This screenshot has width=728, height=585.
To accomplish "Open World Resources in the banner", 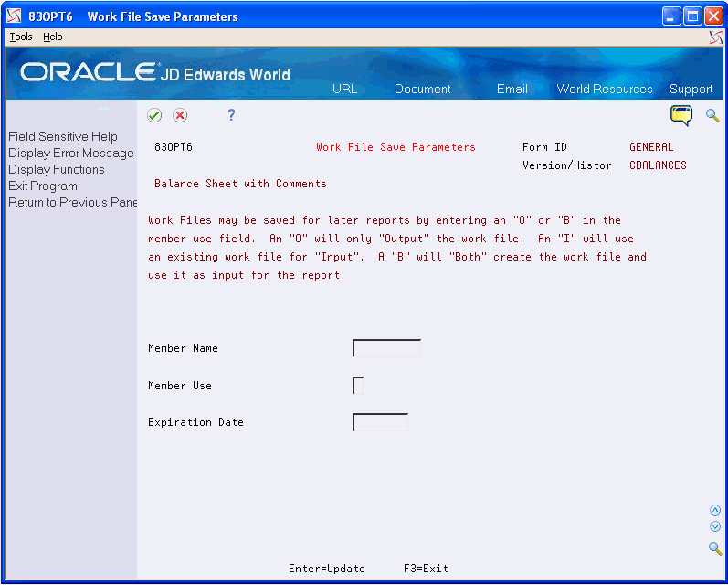I will pyautogui.click(x=605, y=89).
